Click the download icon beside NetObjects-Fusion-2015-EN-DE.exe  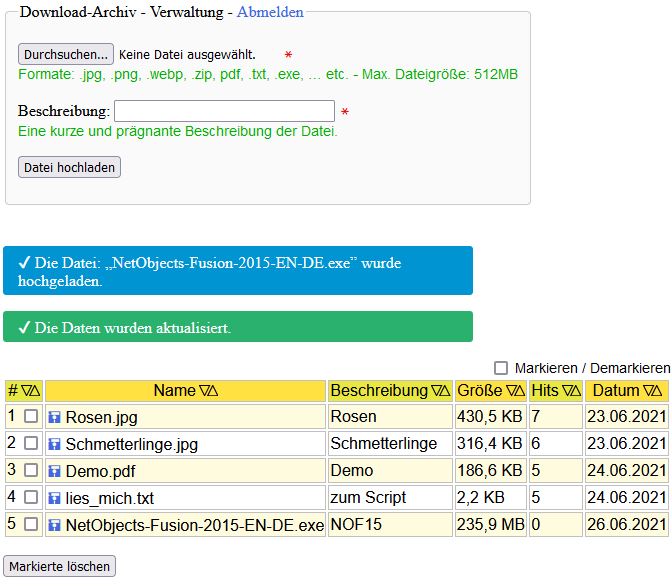(55, 524)
